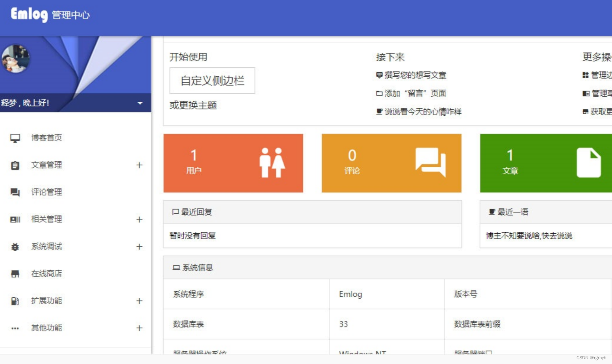This screenshot has width=612, height=364.
Task: Select 在线商店 in the sidebar menu
Action: pyautogui.click(x=46, y=273)
